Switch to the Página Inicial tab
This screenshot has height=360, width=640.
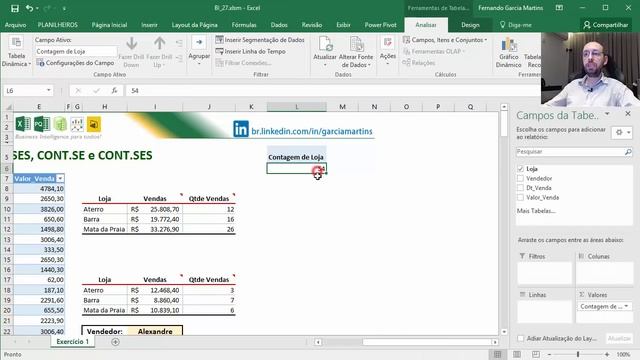(109, 25)
